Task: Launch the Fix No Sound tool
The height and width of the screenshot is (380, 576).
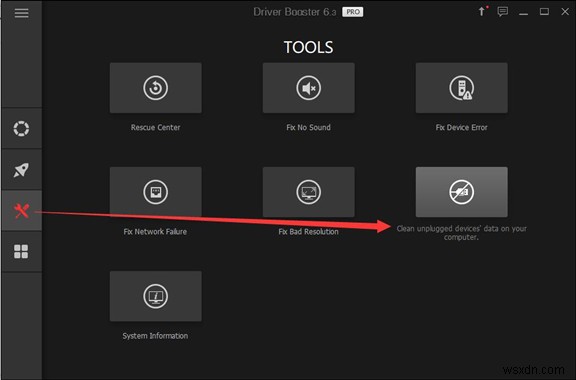Action: [x=309, y=88]
